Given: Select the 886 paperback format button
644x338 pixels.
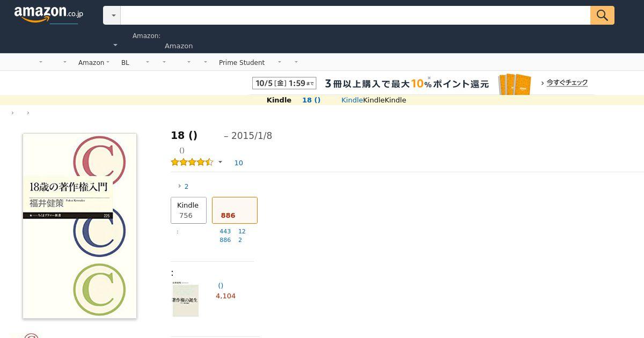Looking at the screenshot, I should coord(235,210).
